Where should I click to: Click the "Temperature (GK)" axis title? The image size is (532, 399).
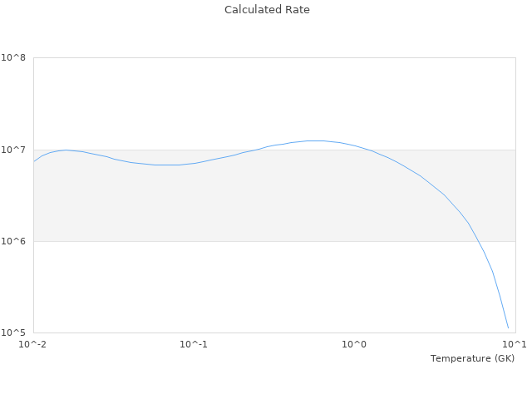click(472, 358)
